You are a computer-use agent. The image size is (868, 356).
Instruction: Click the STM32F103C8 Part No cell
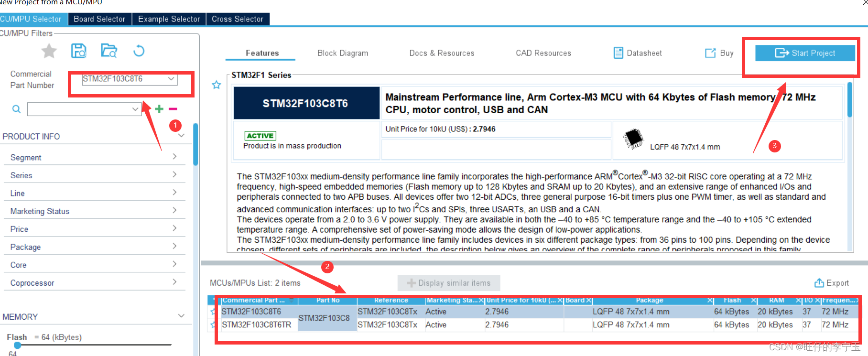point(327,318)
